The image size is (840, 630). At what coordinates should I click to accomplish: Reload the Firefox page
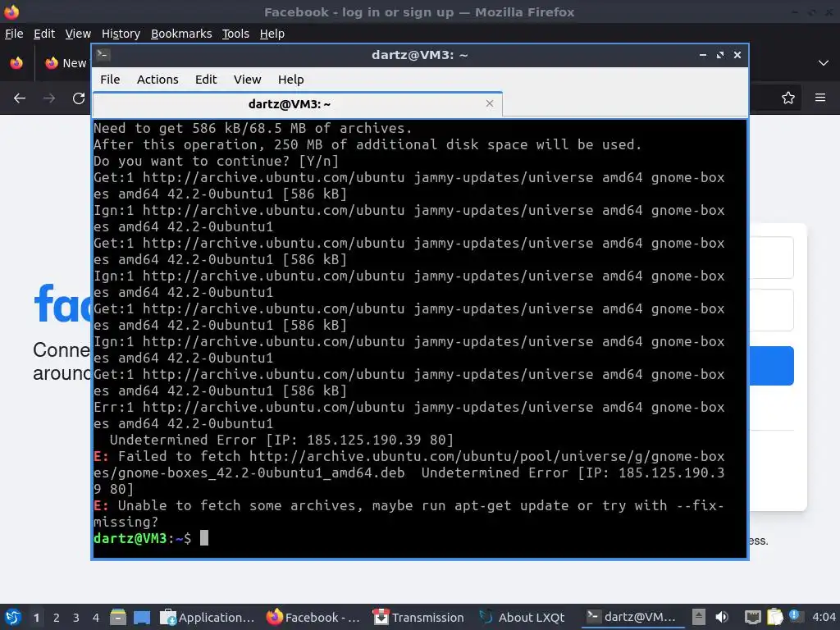click(x=79, y=98)
